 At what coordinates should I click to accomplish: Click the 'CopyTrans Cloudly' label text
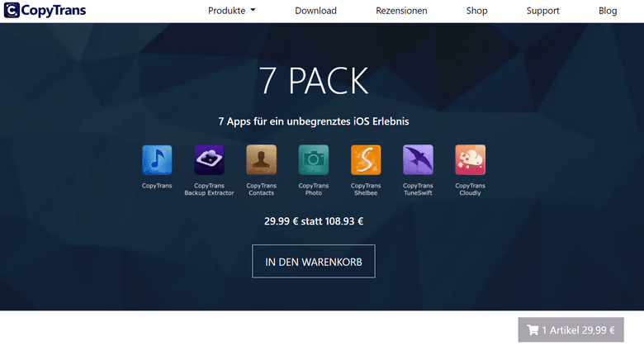coord(470,189)
